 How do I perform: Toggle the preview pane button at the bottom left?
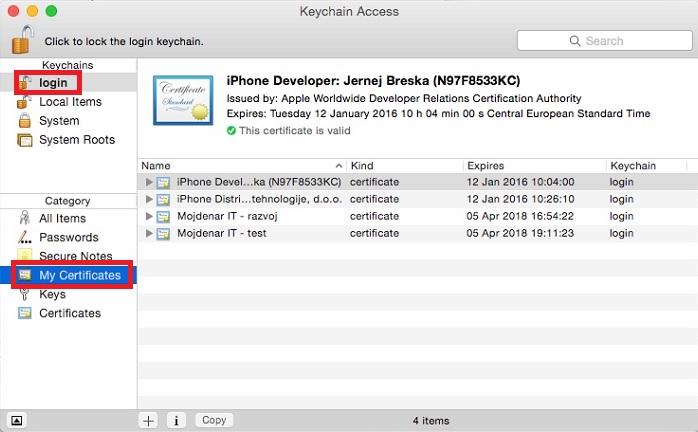[16, 420]
